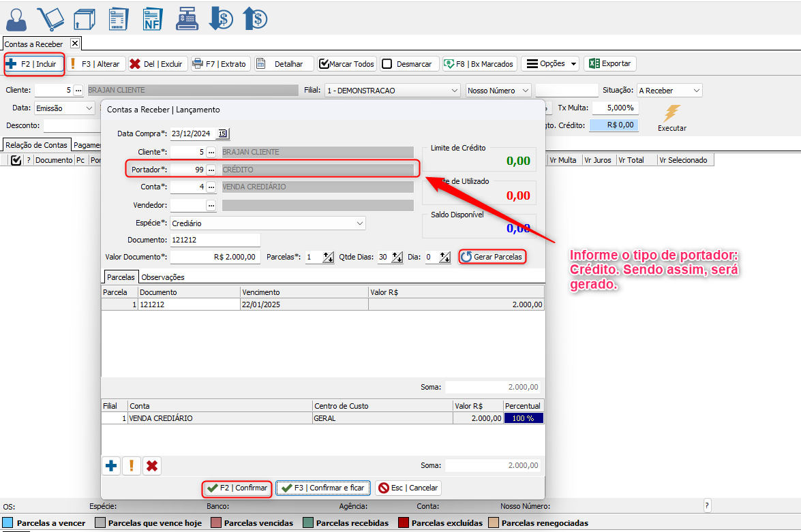Screen dimensions: 801x532
Task: Expand the Filial DEMONSTRACAO dropdown
Action: click(x=455, y=91)
